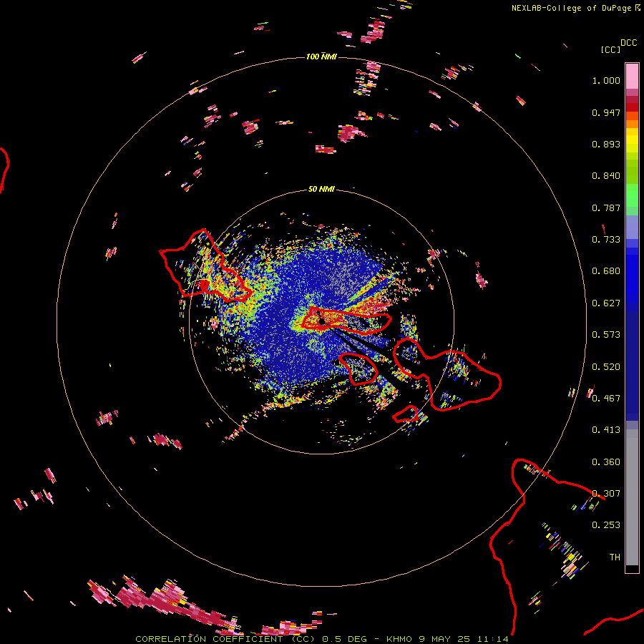Click the KHMO station identifier
Screen dimensions: 644x644
pyautogui.click(x=399, y=639)
